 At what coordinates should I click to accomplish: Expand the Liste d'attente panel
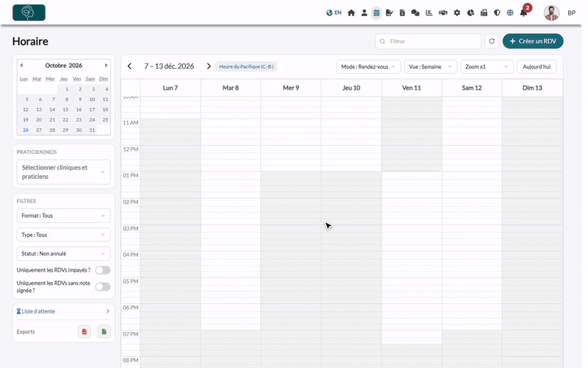pyautogui.click(x=63, y=311)
